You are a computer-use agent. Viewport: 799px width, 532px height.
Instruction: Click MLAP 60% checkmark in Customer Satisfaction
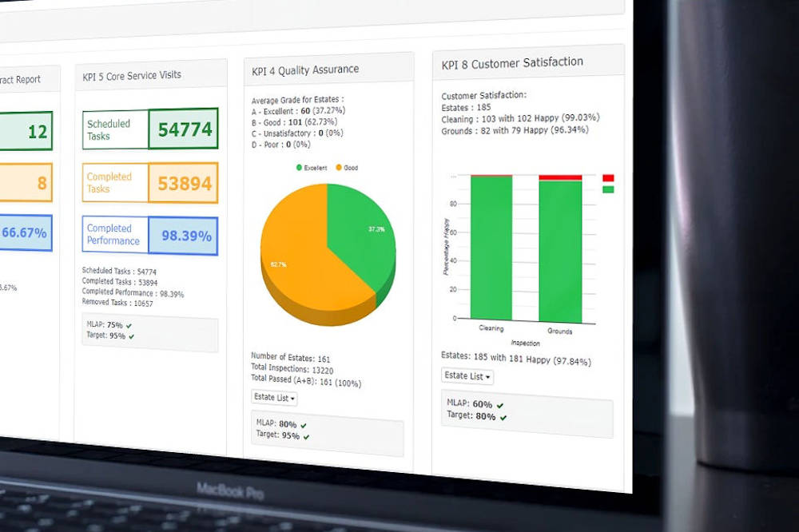499,405
